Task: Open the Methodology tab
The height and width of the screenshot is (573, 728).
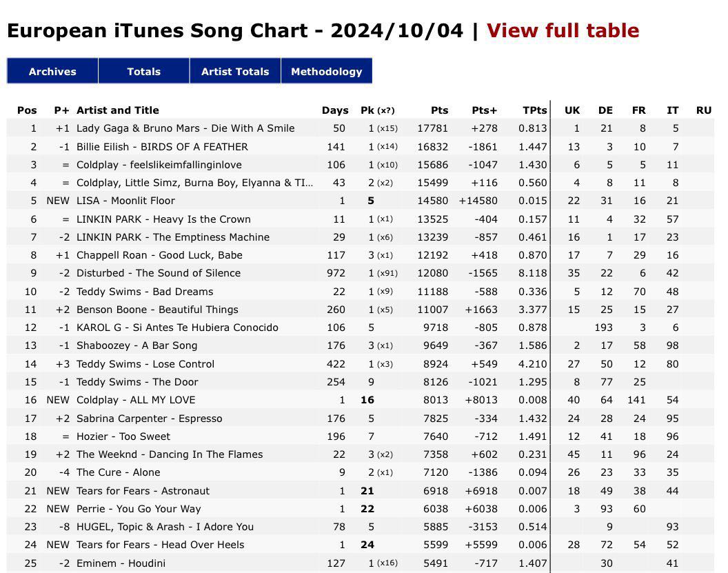Action: pos(326,71)
